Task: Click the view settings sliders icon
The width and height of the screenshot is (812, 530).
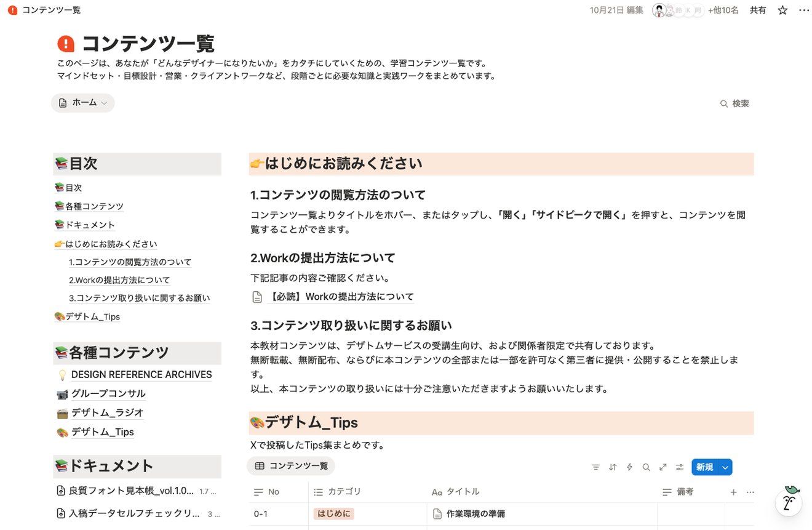Action: [x=680, y=467]
